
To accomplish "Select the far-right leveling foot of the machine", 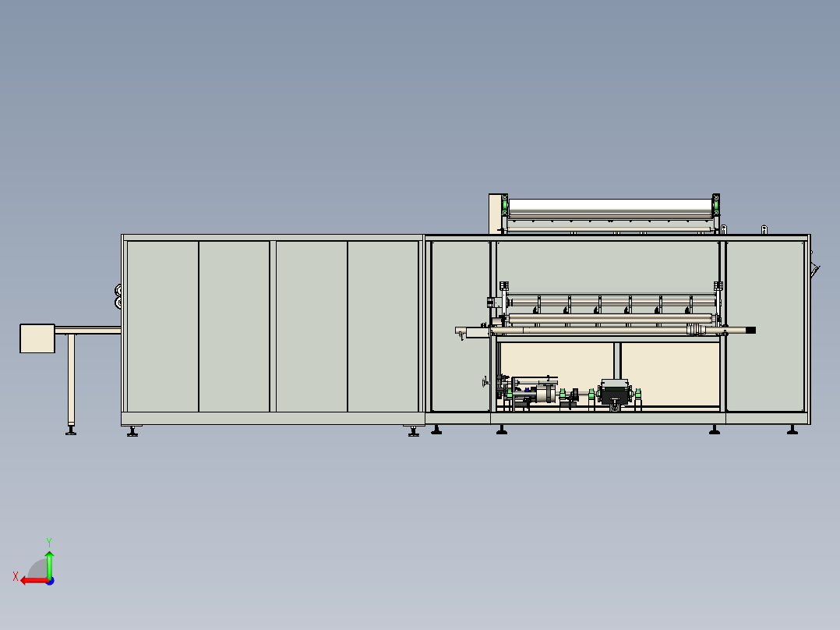I will 792,430.
